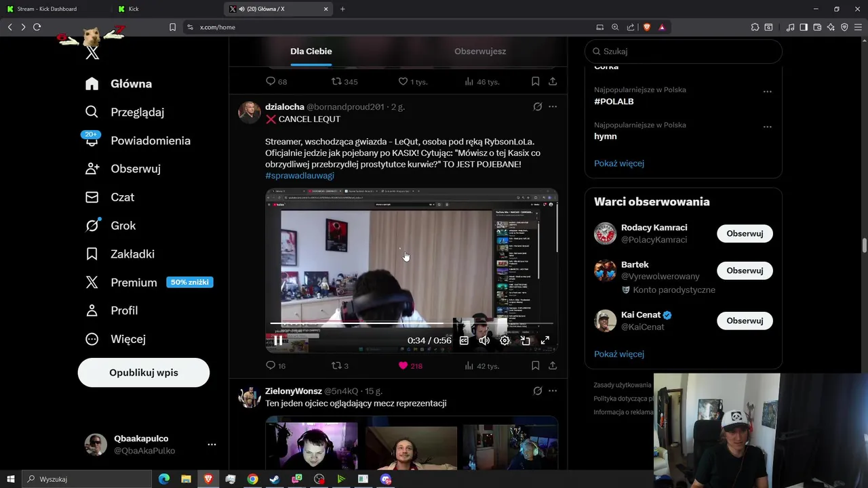This screenshot has width=868, height=488.
Task: Open Premium with 50% zniżki badge
Action: point(149,283)
